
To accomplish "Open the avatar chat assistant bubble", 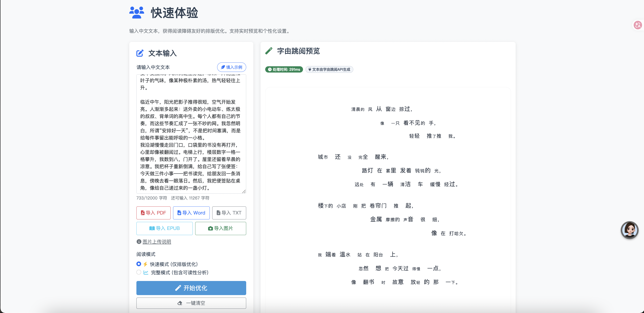I will (x=629, y=230).
